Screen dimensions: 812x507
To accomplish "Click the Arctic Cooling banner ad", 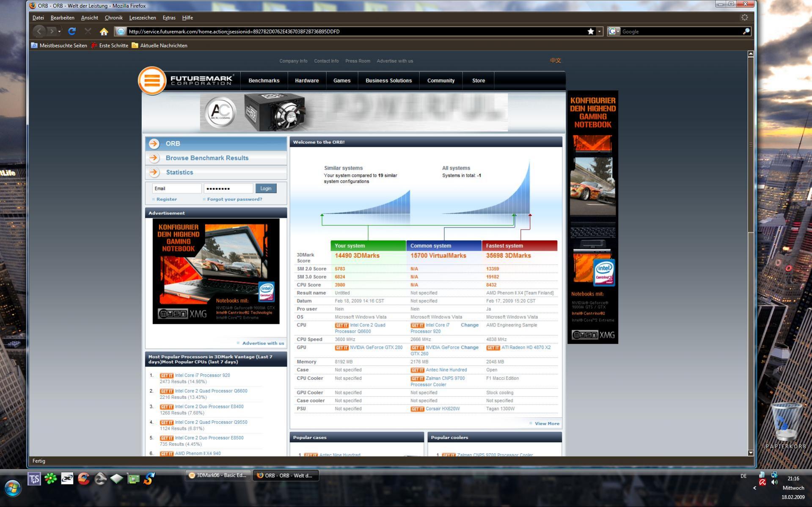I will pos(354,112).
